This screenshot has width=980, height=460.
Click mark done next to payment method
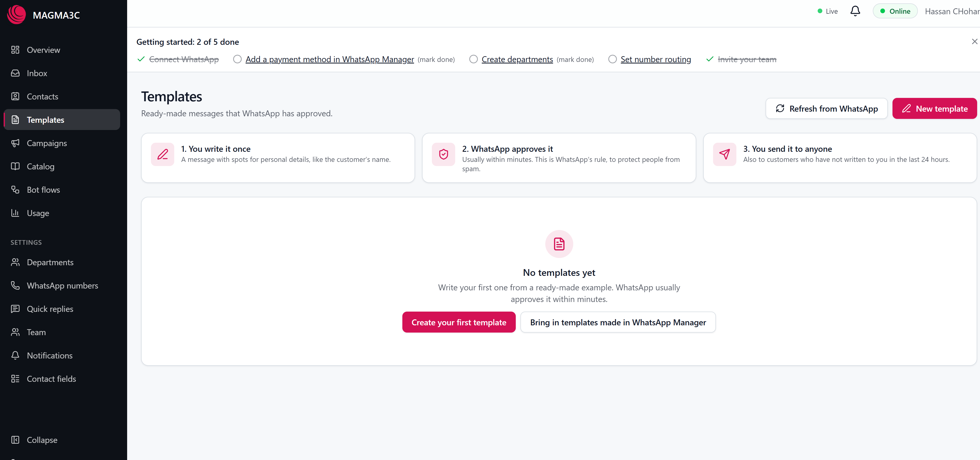(x=436, y=60)
